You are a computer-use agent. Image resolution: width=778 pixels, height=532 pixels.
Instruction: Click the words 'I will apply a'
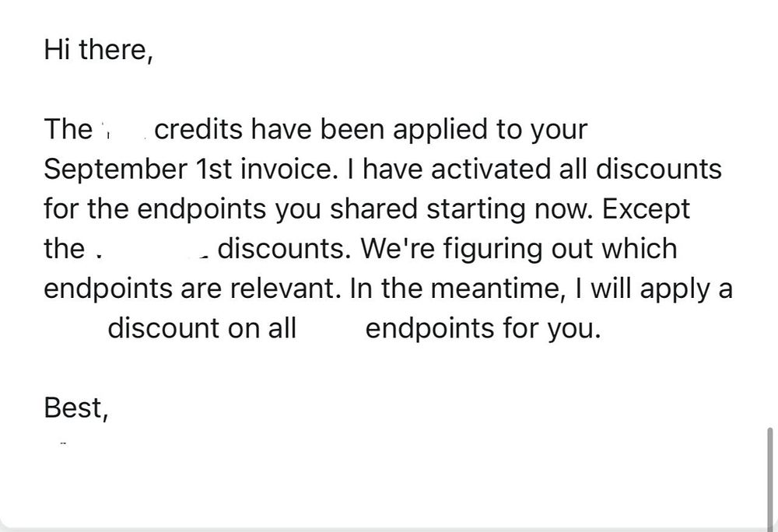[653, 289]
